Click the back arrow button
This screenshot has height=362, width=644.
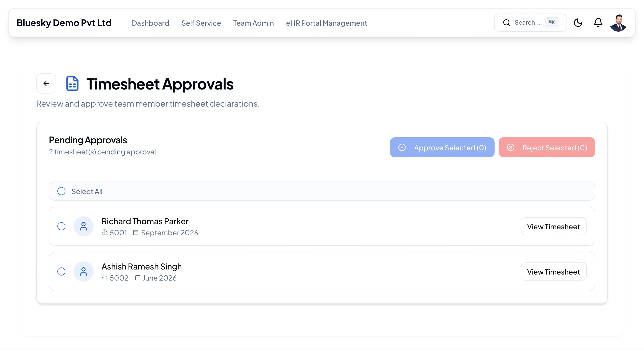tap(46, 83)
